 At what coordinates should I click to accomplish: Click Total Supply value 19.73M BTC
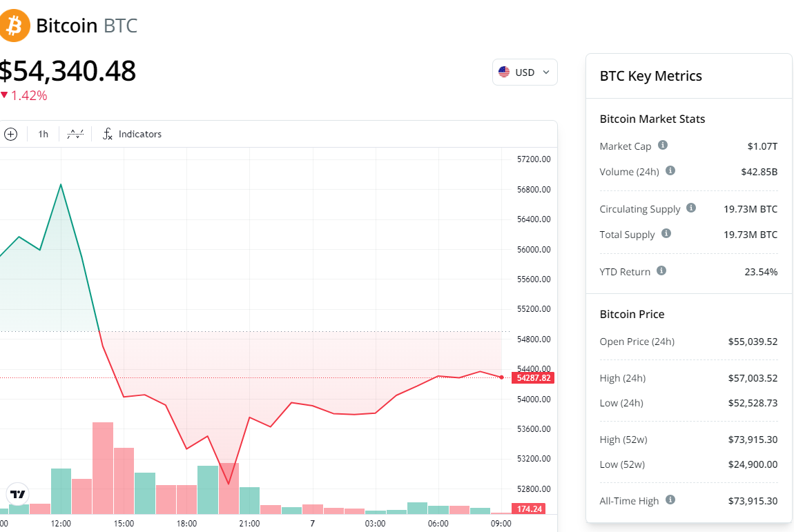[x=750, y=235]
